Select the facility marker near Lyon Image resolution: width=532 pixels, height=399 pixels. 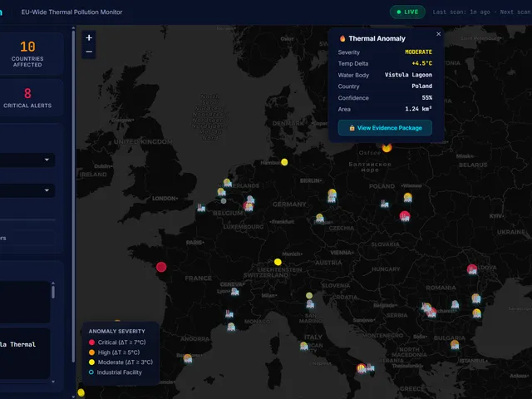click(234, 291)
